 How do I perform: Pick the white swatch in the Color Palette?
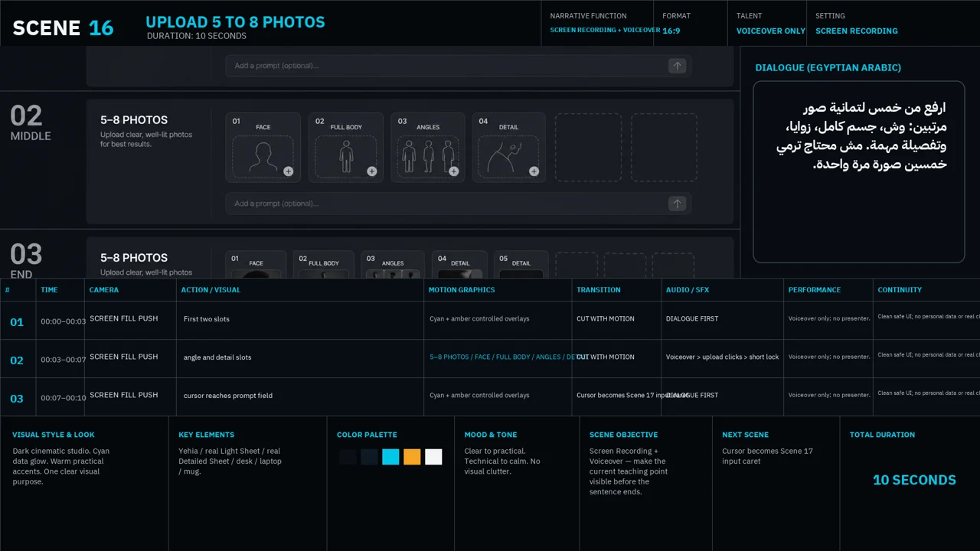433,457
